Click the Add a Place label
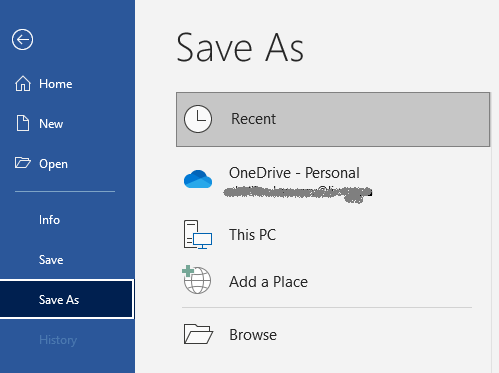Screen dimensions: 499x373 268,282
